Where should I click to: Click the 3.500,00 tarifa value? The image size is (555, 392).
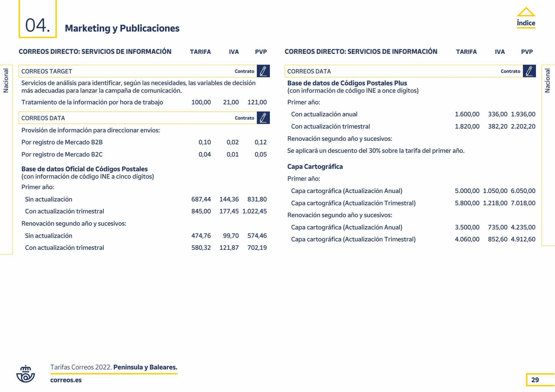(x=467, y=227)
